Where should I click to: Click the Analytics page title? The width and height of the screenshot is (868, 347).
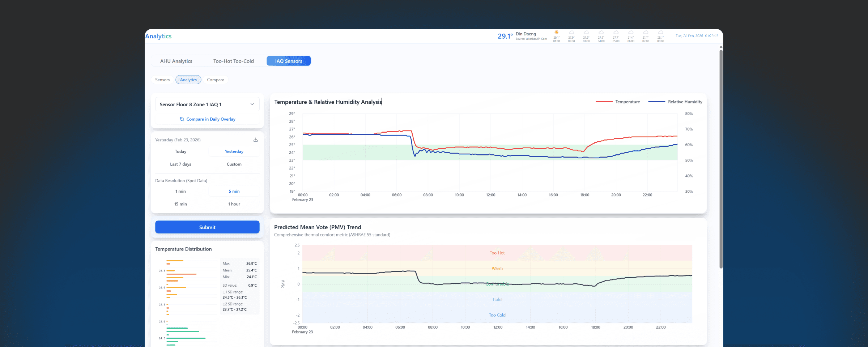pyautogui.click(x=158, y=36)
